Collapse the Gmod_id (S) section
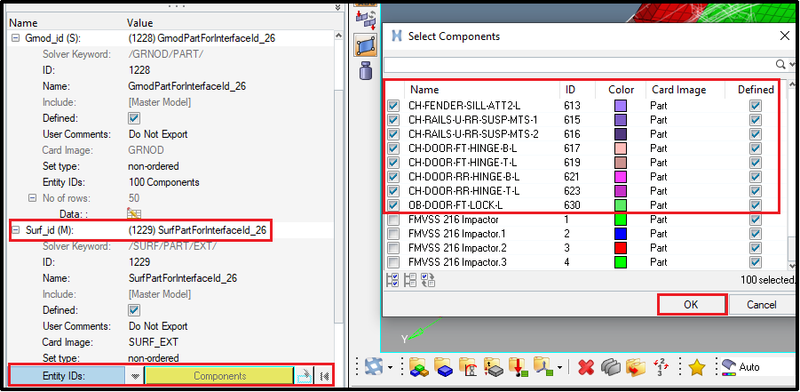Image resolution: width=800 pixels, height=392 pixels. coord(15,38)
